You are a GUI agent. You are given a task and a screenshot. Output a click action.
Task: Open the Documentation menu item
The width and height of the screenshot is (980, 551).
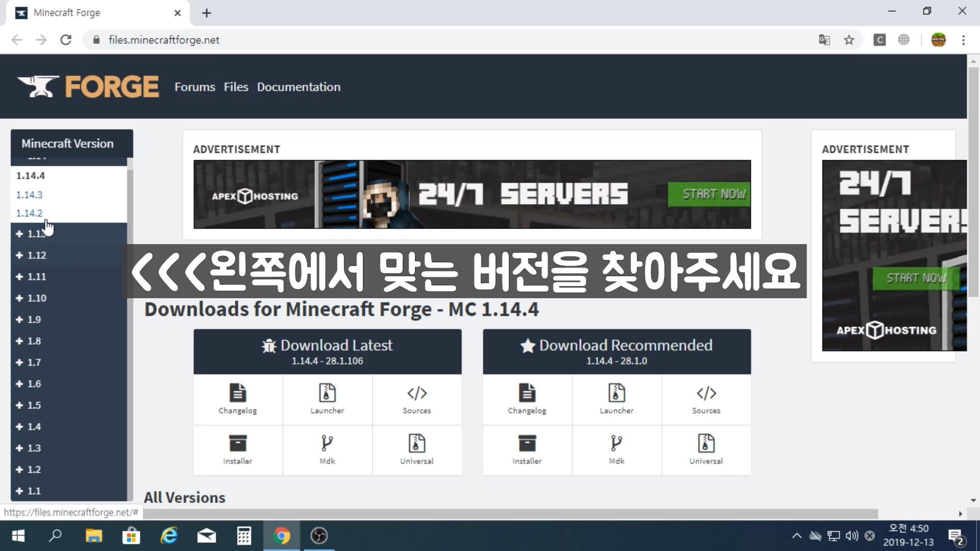299,87
